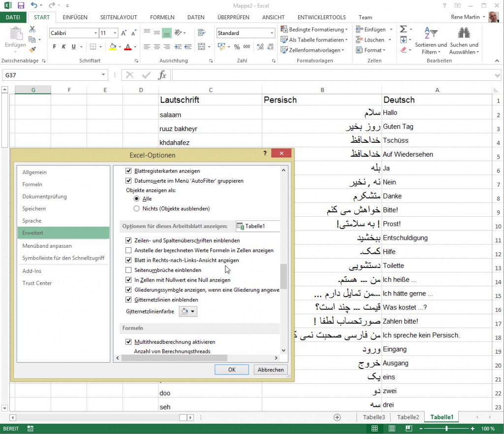This screenshot has height=434, width=504.
Task: Save the workbook via floppy disk icon
Action: (x=21, y=5)
